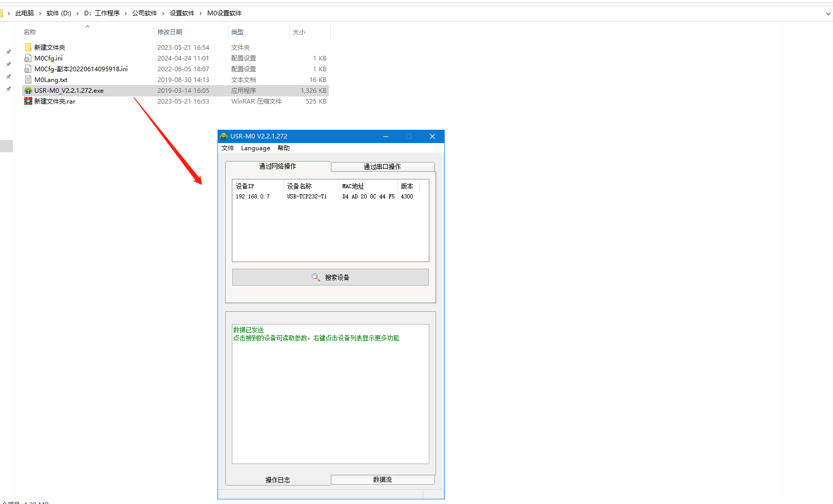Click the M0Lang.txt document icon
Viewport: 833px width, 504px height.
pyautogui.click(x=28, y=80)
